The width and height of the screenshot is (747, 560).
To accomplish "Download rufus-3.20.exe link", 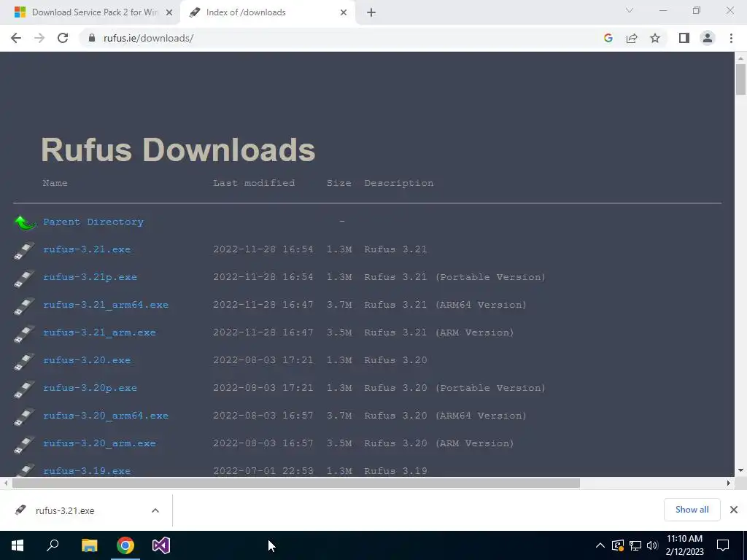I will 87,360.
